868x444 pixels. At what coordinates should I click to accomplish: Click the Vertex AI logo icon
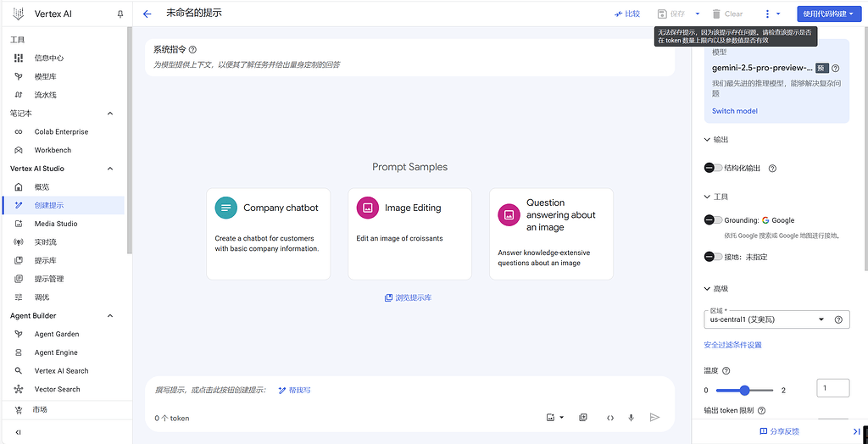19,14
